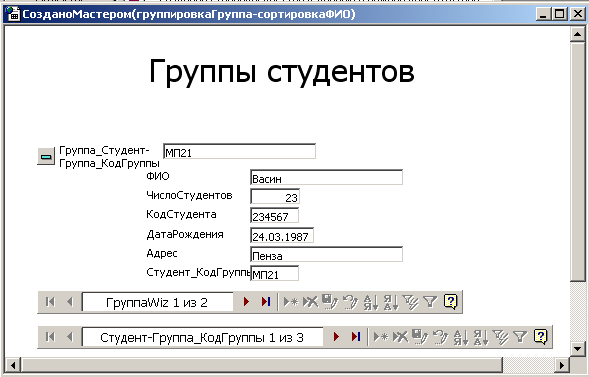Sort descending in ГруппаWiz navigator
The width and height of the screenshot is (589, 377).
pyautogui.click(x=391, y=302)
